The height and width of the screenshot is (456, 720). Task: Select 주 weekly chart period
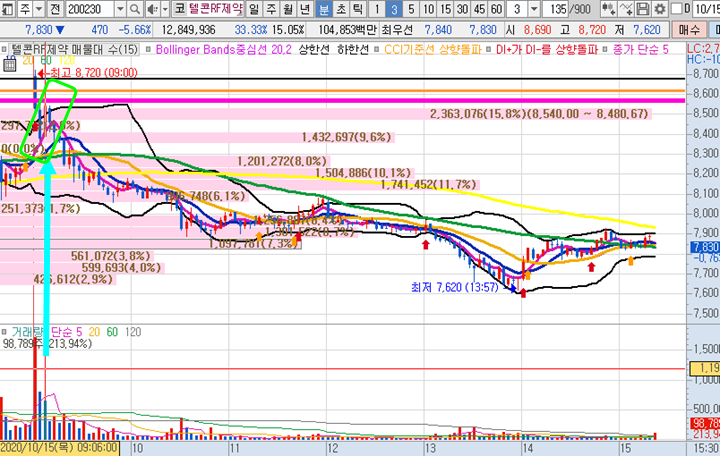pyautogui.click(x=271, y=8)
